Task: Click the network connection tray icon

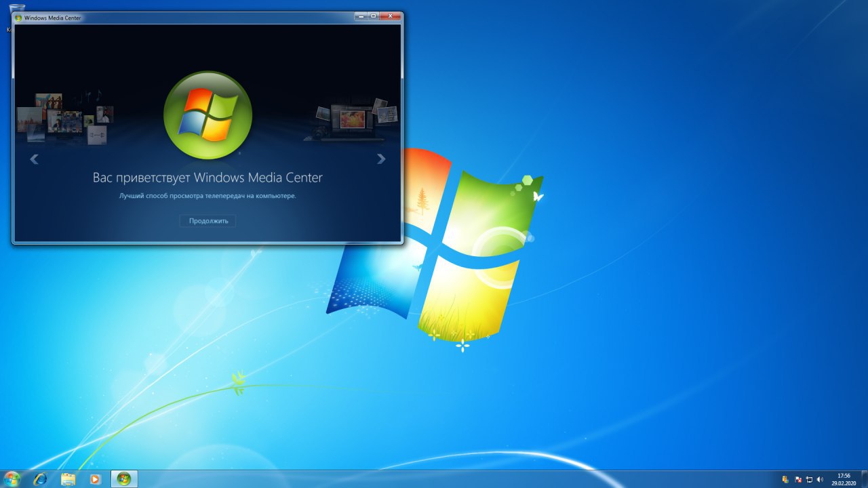Action: [x=809, y=479]
